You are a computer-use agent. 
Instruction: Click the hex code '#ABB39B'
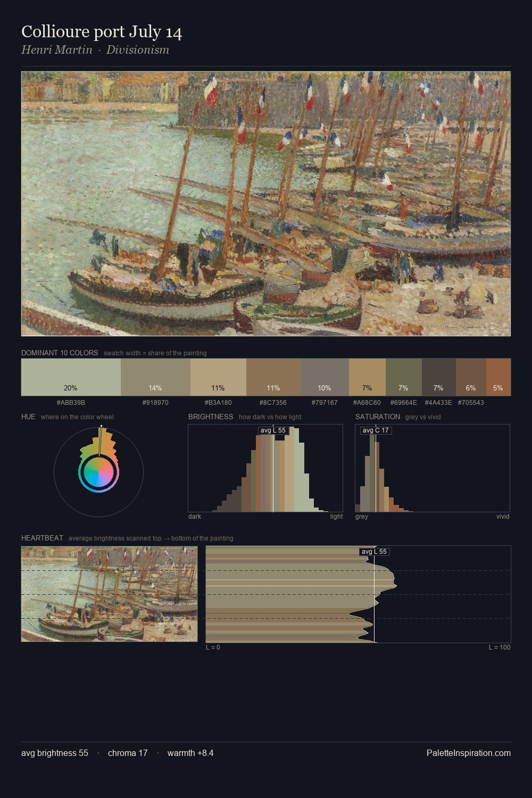tap(71, 403)
